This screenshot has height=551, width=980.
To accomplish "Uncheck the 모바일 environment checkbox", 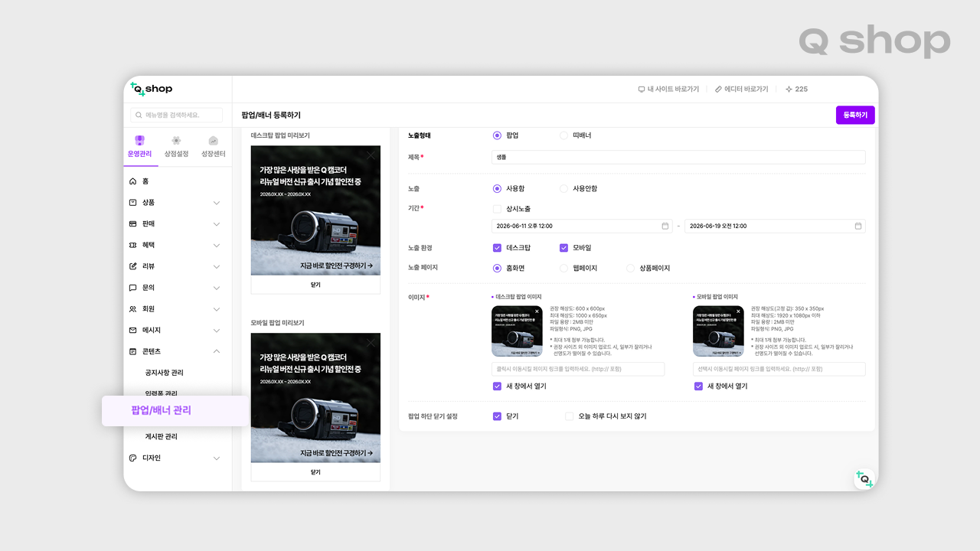I will [x=564, y=248].
